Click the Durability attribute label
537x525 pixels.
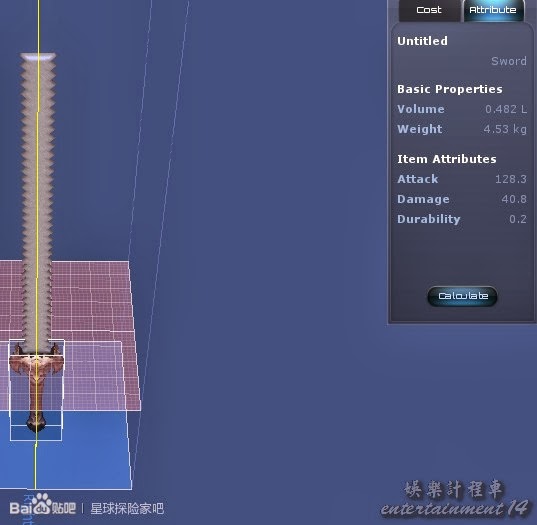[429, 219]
